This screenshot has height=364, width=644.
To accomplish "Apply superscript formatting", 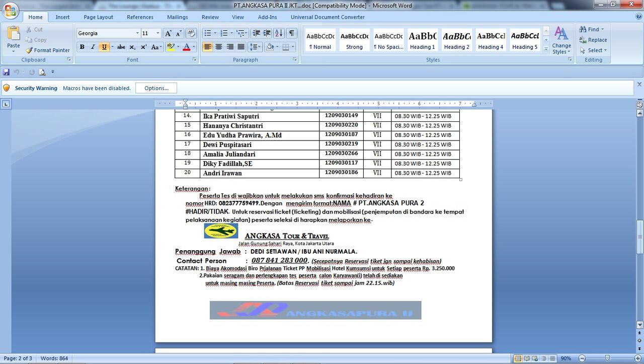I will pyautogui.click(x=143, y=47).
